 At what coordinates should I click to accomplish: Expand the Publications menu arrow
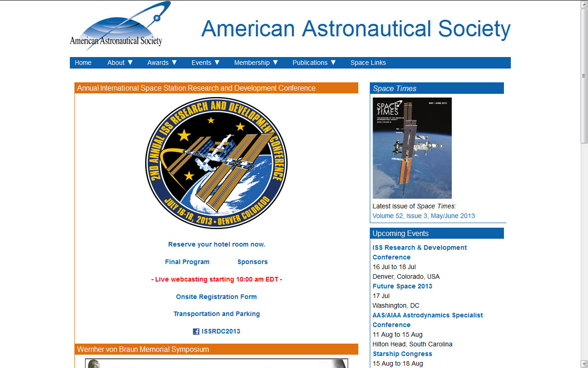(x=334, y=63)
